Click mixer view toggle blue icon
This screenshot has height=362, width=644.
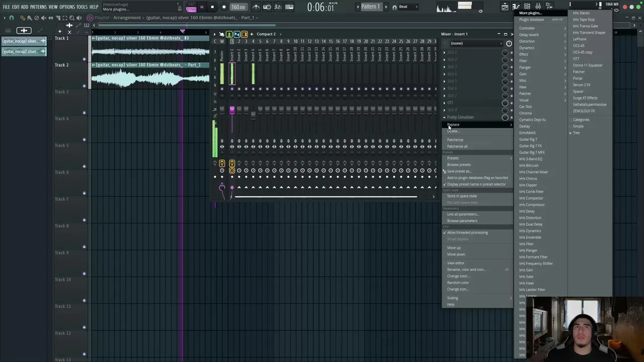pyautogui.click(x=236, y=34)
